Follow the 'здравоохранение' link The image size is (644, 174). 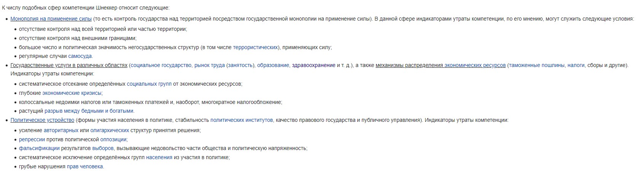[x=314, y=65]
